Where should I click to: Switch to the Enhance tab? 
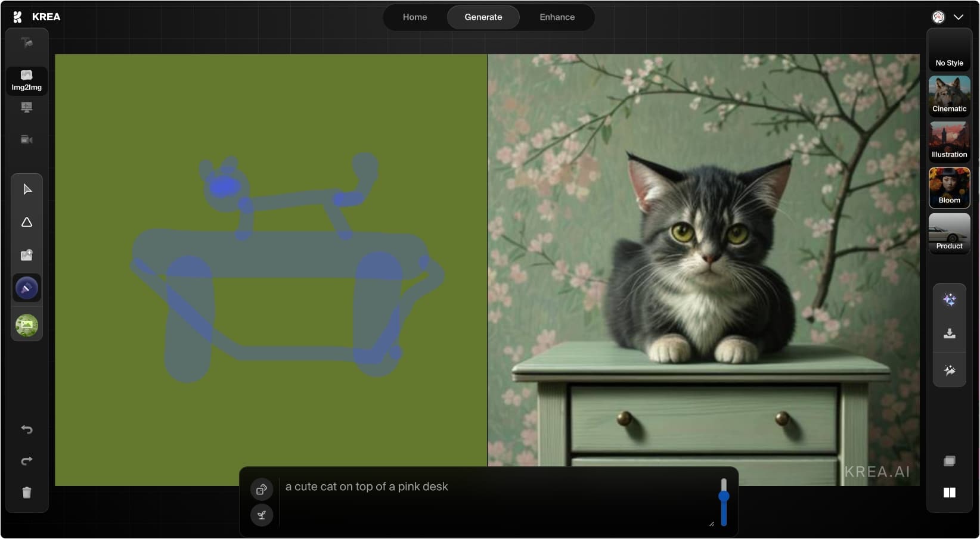pyautogui.click(x=557, y=17)
